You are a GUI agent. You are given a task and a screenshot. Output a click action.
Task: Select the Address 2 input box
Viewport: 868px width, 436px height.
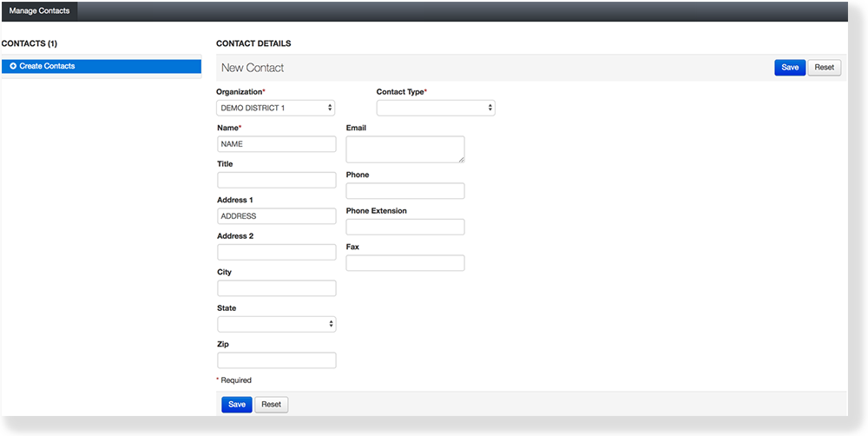pyautogui.click(x=276, y=252)
